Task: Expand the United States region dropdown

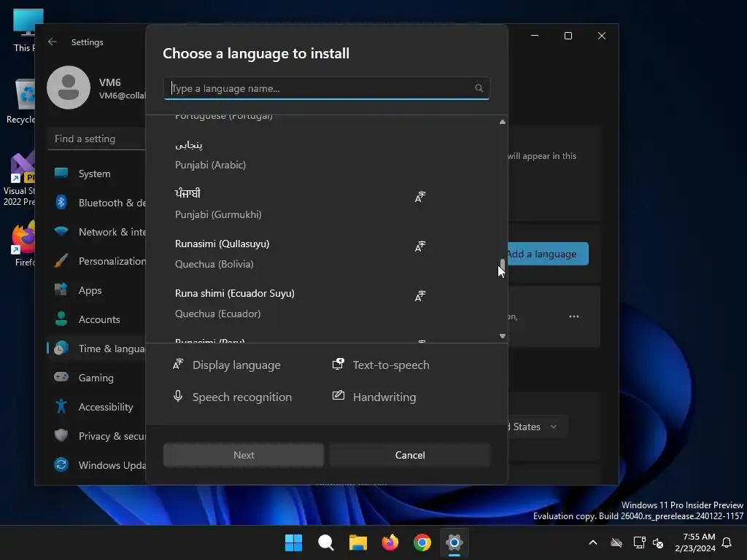Action: point(536,427)
